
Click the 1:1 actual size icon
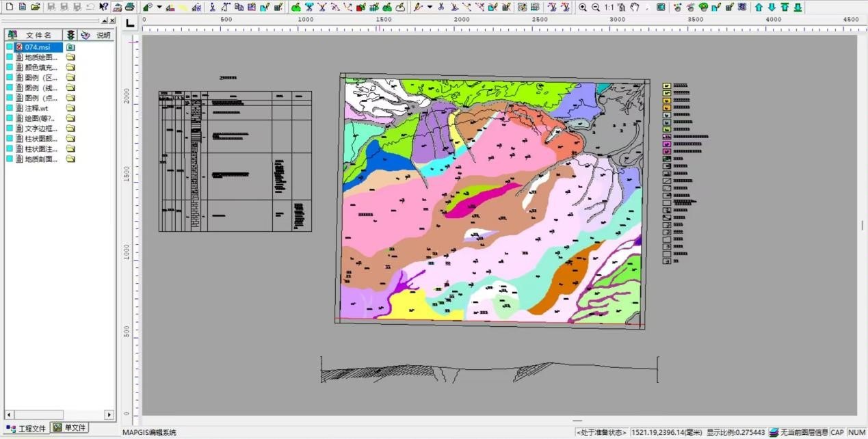pyautogui.click(x=609, y=7)
